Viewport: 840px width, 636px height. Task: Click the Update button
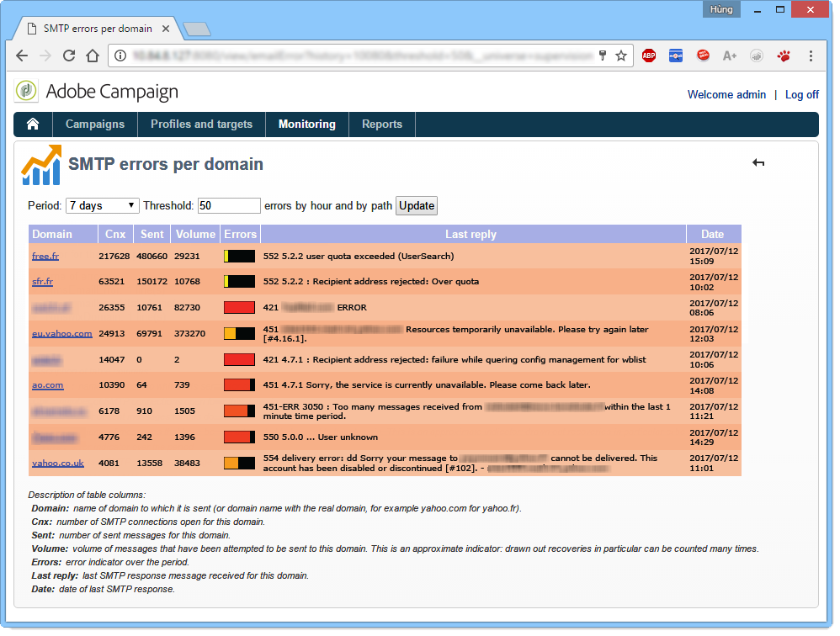[417, 205]
